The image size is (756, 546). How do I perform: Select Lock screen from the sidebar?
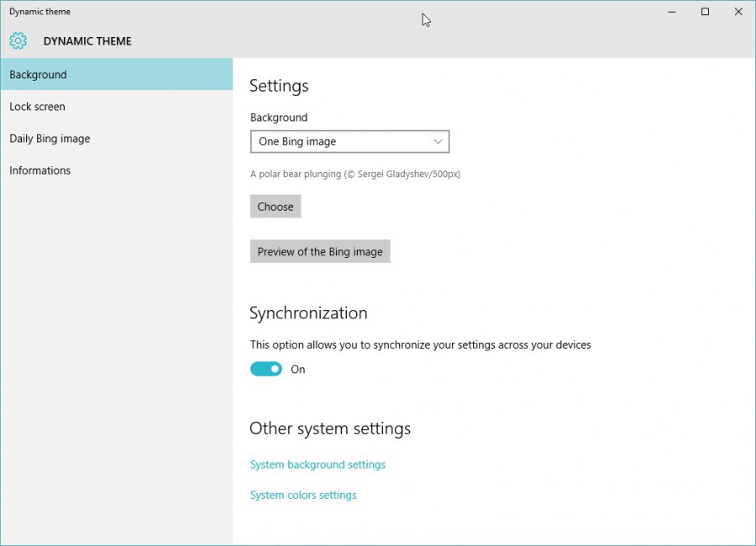click(x=37, y=106)
